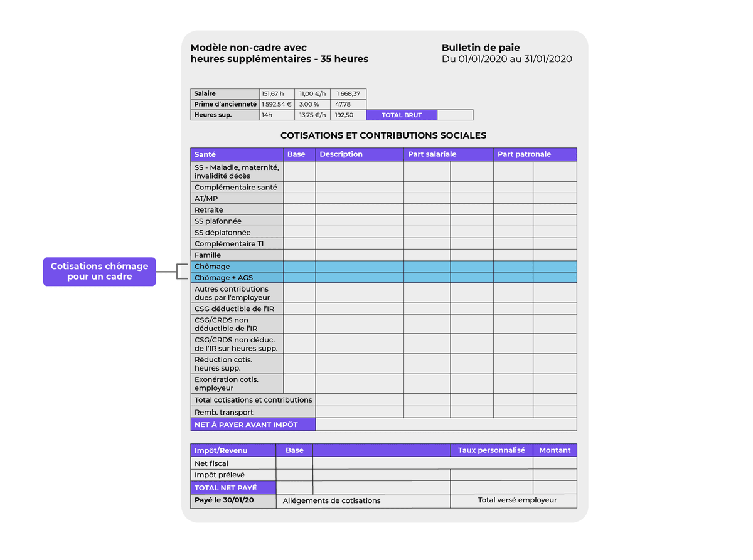Click the Montant column header
Viewport: 753px width, 560px height.
[555, 450]
